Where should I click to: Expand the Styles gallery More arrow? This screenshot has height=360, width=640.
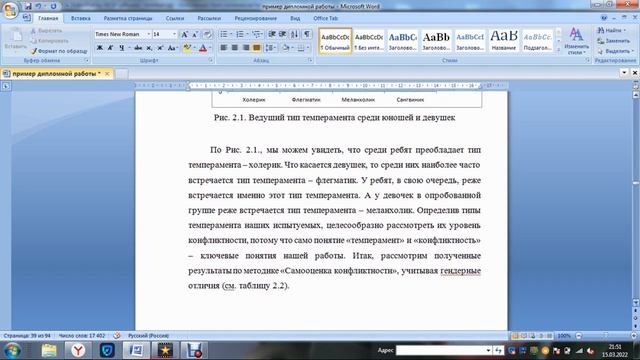point(558,50)
